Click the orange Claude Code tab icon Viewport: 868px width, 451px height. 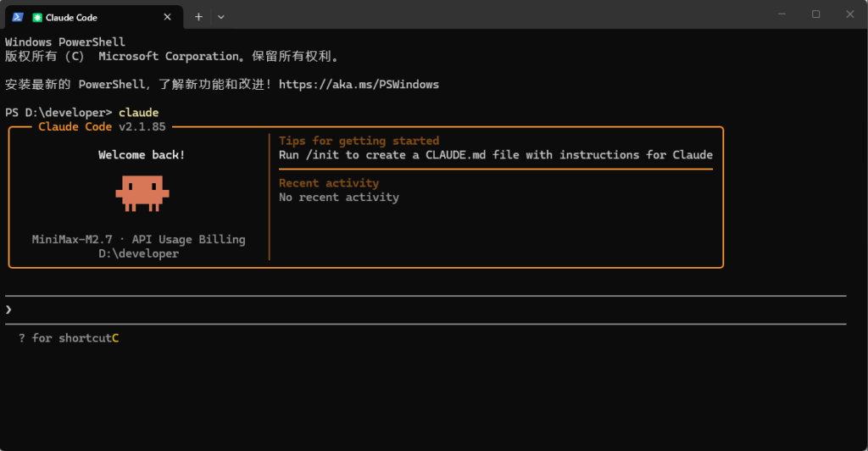tap(37, 17)
